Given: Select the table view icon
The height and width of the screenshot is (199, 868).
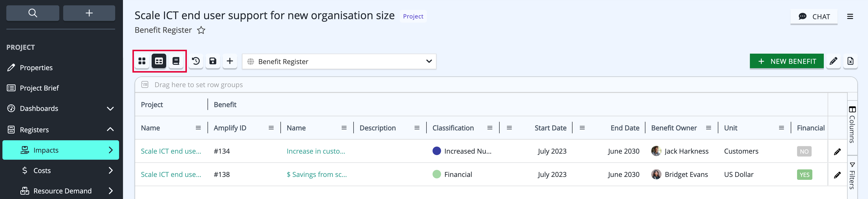Looking at the screenshot, I should point(159,61).
